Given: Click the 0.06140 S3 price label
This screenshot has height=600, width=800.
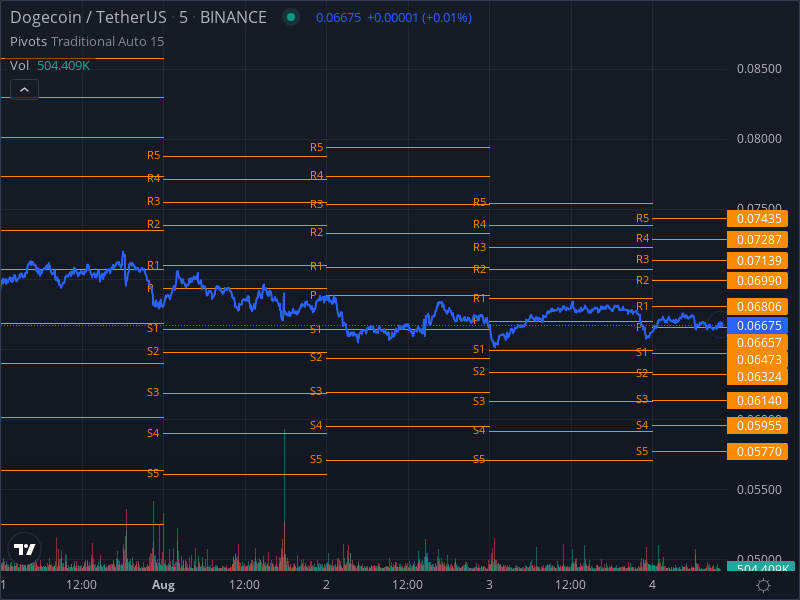Looking at the screenshot, I should pos(758,401).
